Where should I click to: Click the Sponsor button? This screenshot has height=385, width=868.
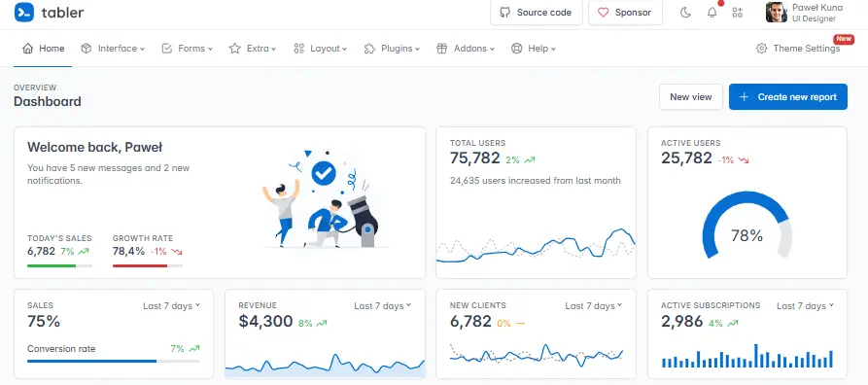pos(625,13)
